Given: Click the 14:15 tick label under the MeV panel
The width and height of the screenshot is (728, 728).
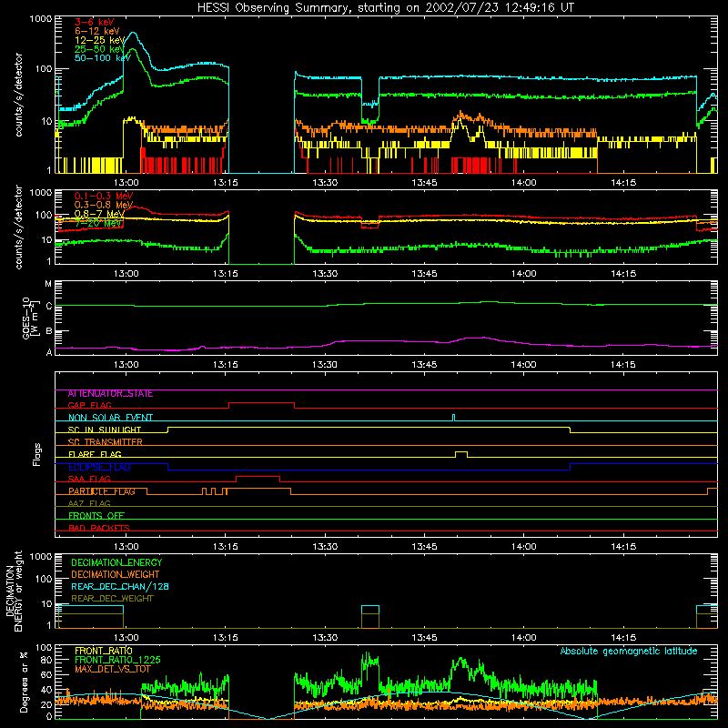Looking at the screenshot, I should pos(623,274).
